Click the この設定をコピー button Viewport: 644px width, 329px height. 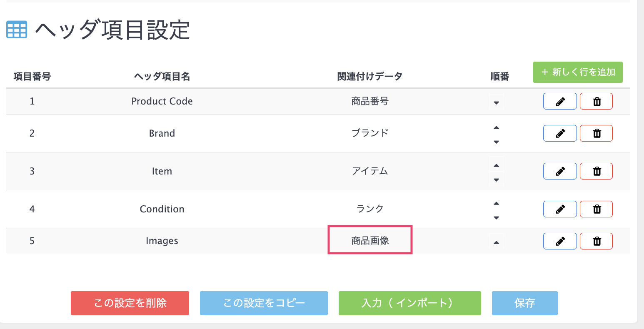[x=264, y=303]
